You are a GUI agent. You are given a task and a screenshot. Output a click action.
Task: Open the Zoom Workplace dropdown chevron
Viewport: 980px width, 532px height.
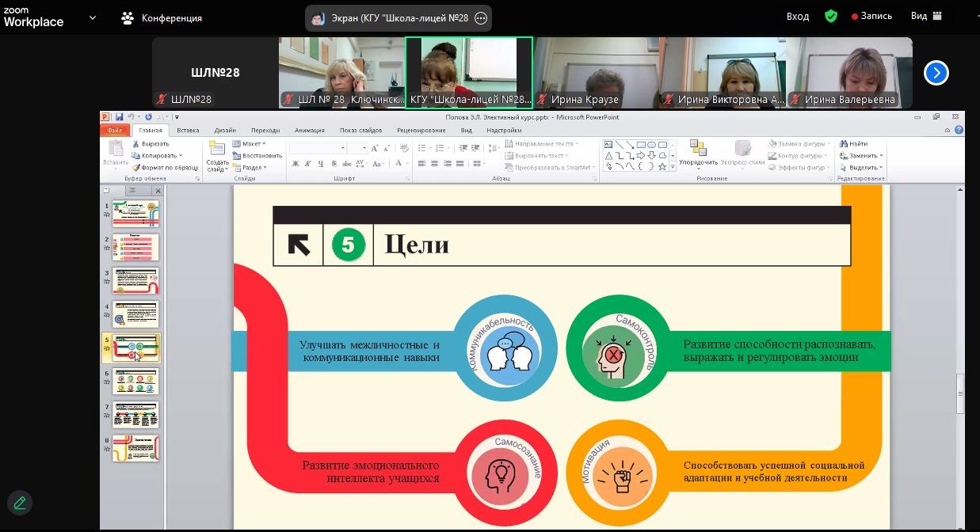click(93, 17)
